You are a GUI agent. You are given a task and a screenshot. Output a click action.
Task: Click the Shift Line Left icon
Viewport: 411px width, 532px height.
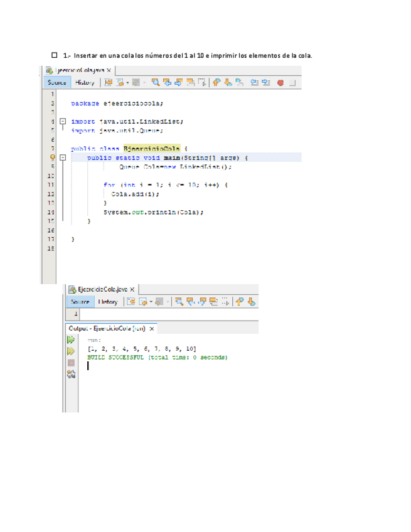pyautogui.click(x=255, y=82)
